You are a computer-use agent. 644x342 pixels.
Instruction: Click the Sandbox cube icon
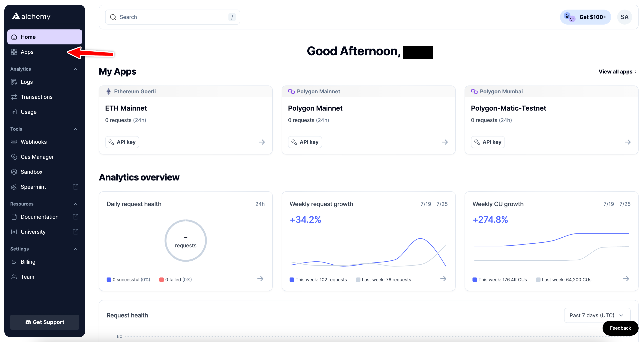[14, 172]
